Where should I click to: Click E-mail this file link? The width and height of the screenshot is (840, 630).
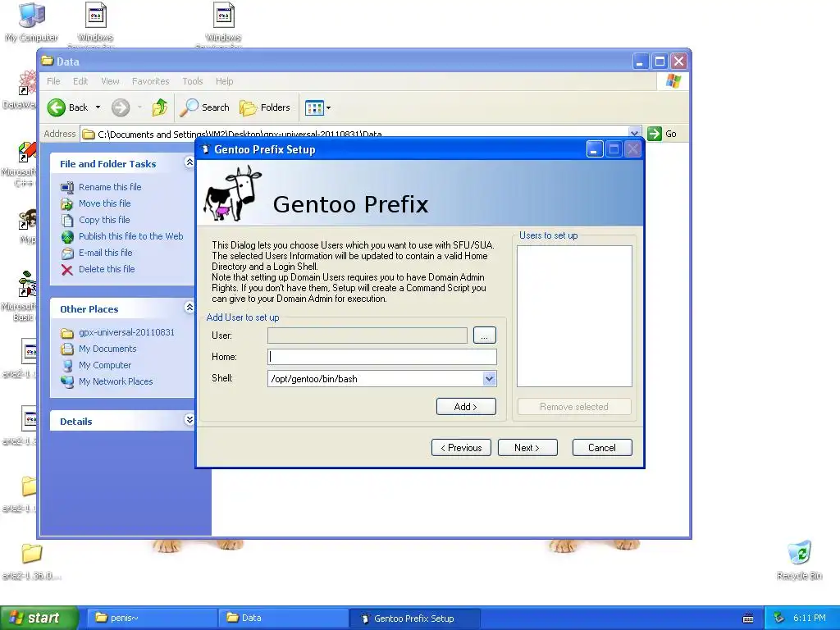pyautogui.click(x=106, y=253)
